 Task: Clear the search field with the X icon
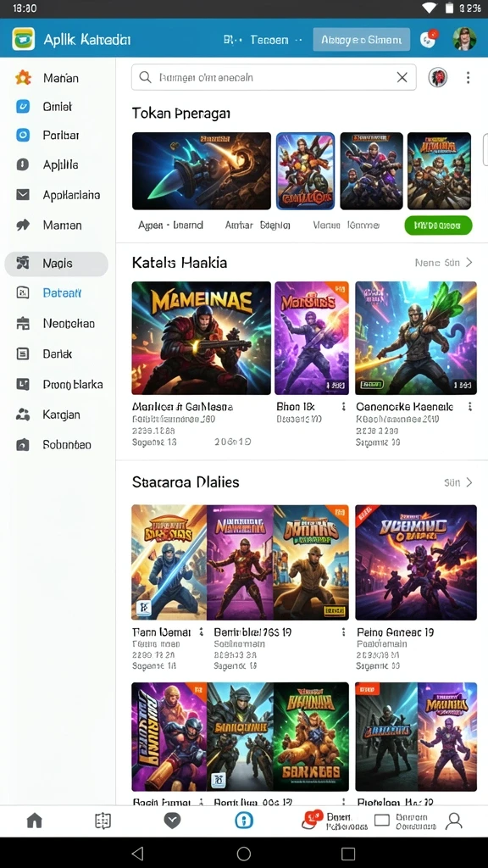point(402,77)
